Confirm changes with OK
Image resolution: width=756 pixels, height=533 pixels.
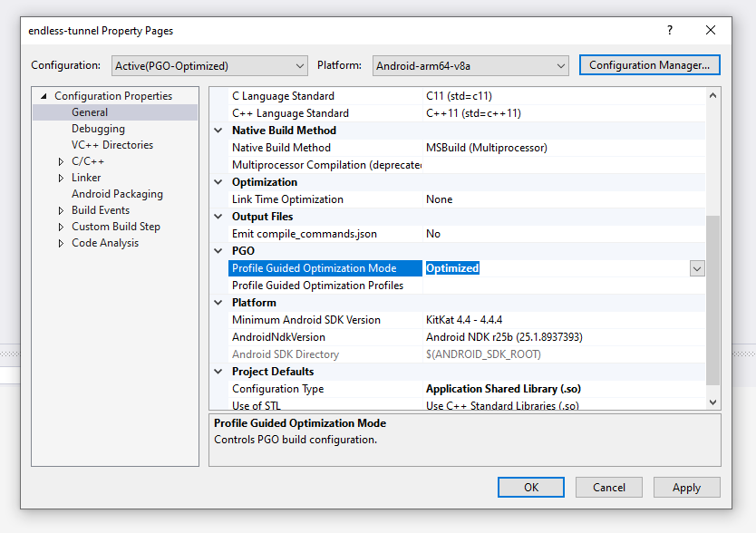click(x=530, y=487)
